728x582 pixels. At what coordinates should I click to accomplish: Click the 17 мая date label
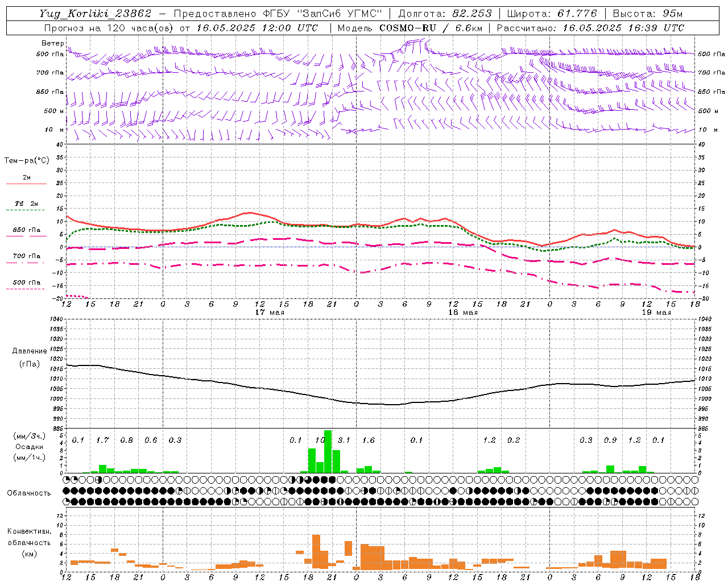(x=270, y=313)
